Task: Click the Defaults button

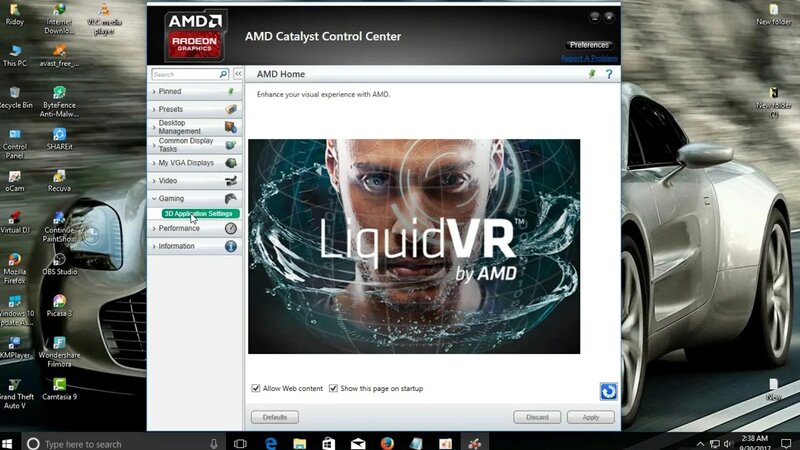Action: point(274,417)
